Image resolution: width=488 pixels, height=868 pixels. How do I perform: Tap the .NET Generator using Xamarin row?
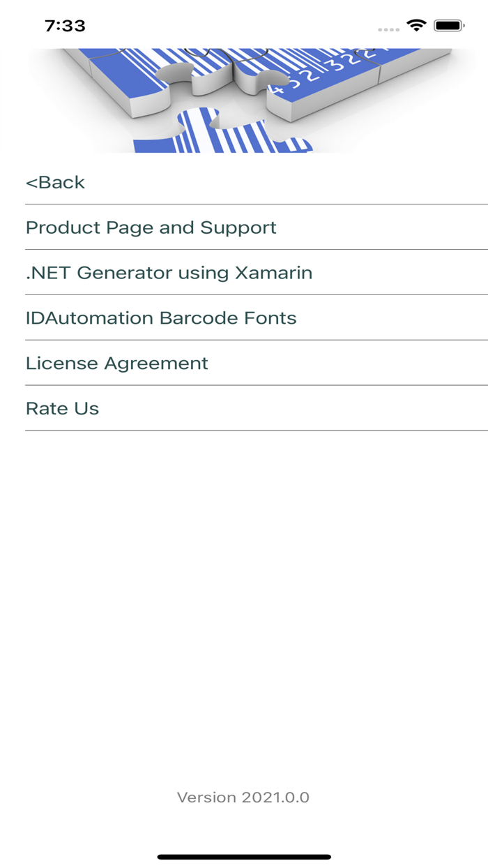pos(244,272)
